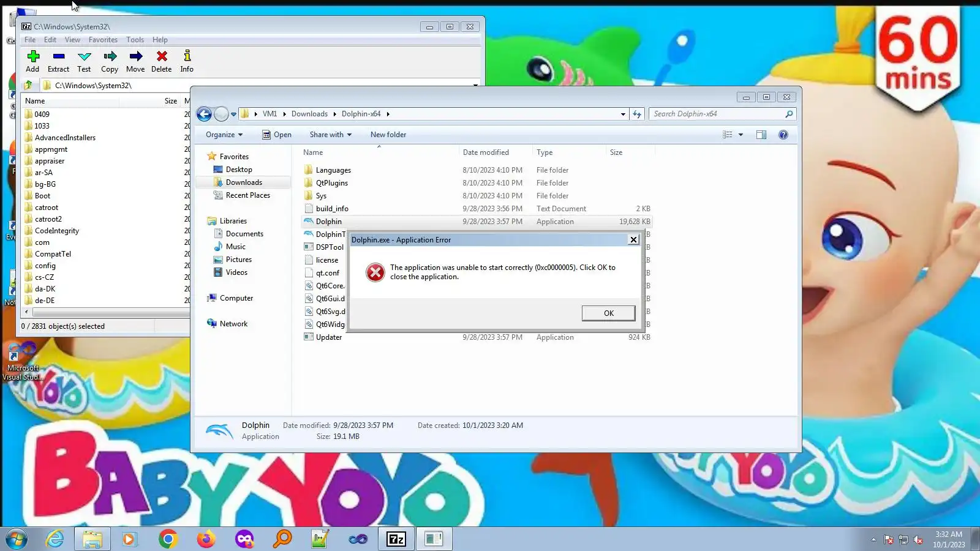Viewport: 980px width, 551px height.
Task: Launch Internet Explorer from the taskbar
Action: (x=55, y=539)
